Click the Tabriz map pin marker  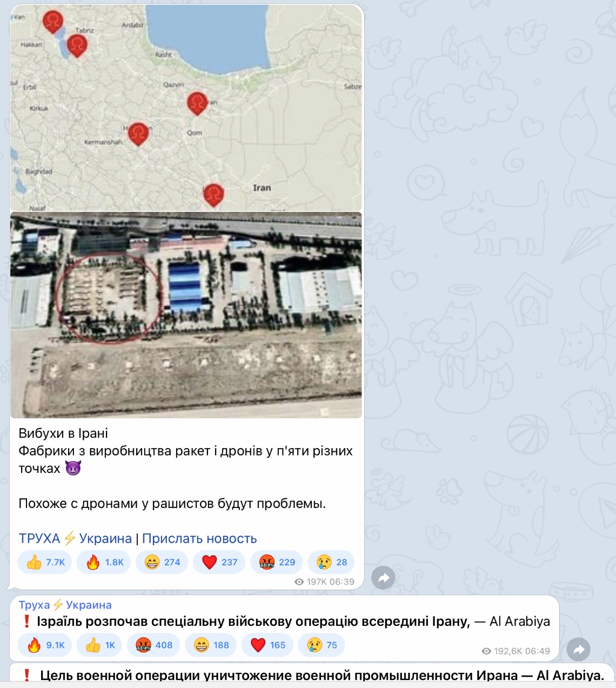(x=77, y=47)
